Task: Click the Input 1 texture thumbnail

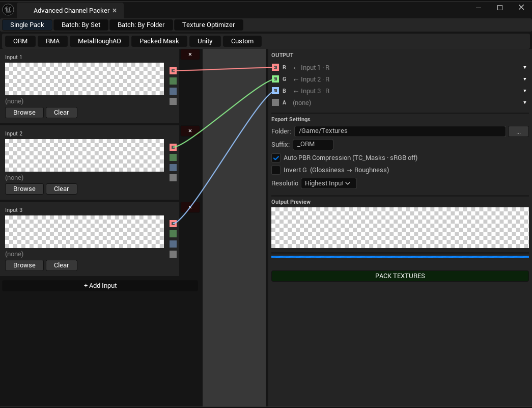Action: click(x=85, y=79)
